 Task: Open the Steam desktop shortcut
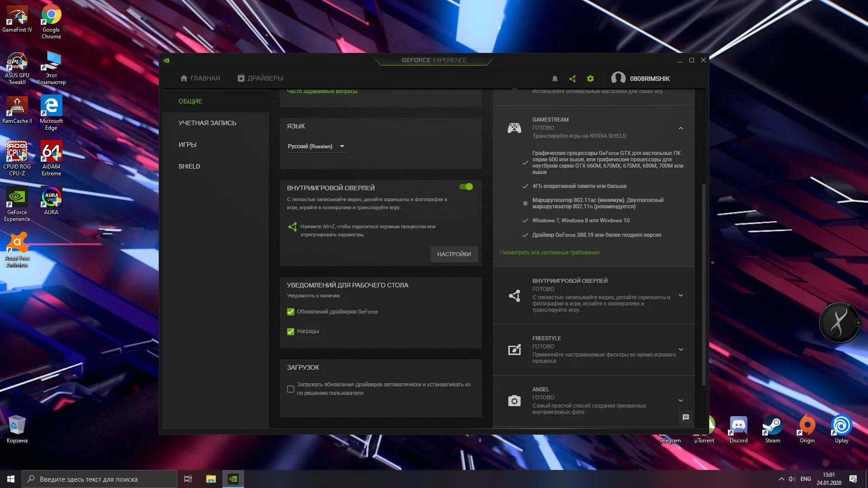click(773, 429)
